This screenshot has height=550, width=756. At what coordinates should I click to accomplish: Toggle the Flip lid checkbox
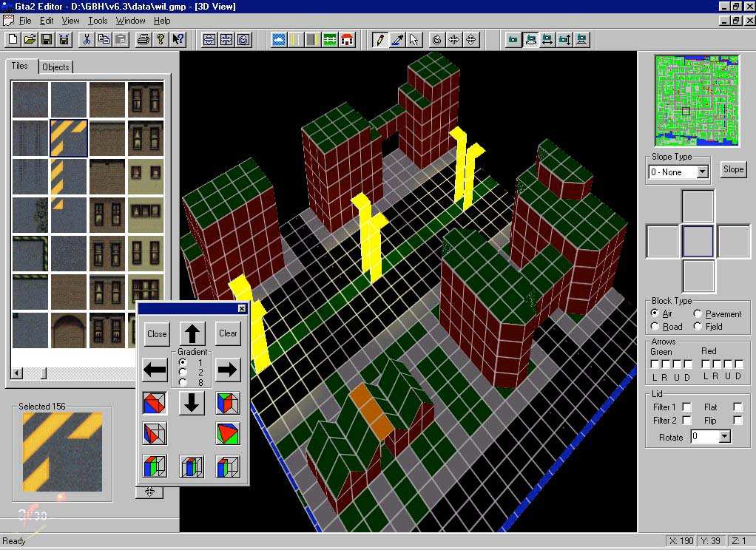point(738,421)
